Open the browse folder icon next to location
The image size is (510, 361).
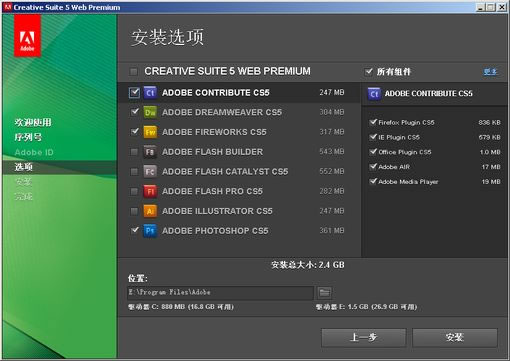pos(324,293)
